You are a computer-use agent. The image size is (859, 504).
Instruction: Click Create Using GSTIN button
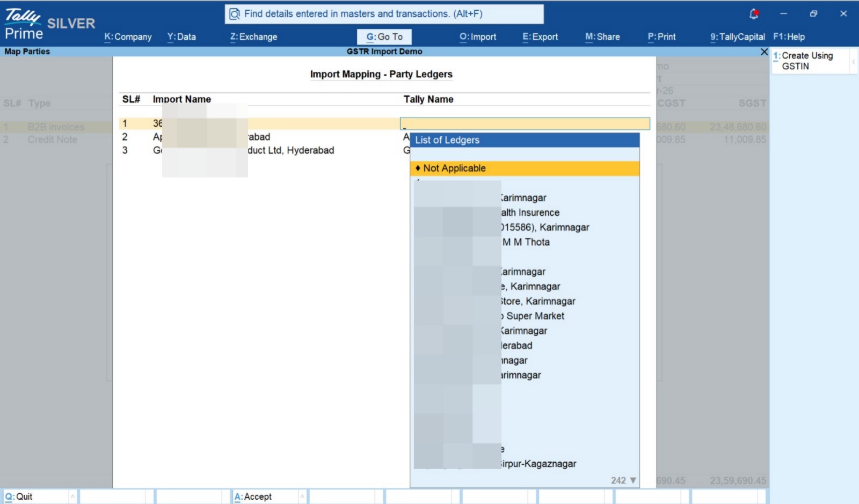(811, 61)
